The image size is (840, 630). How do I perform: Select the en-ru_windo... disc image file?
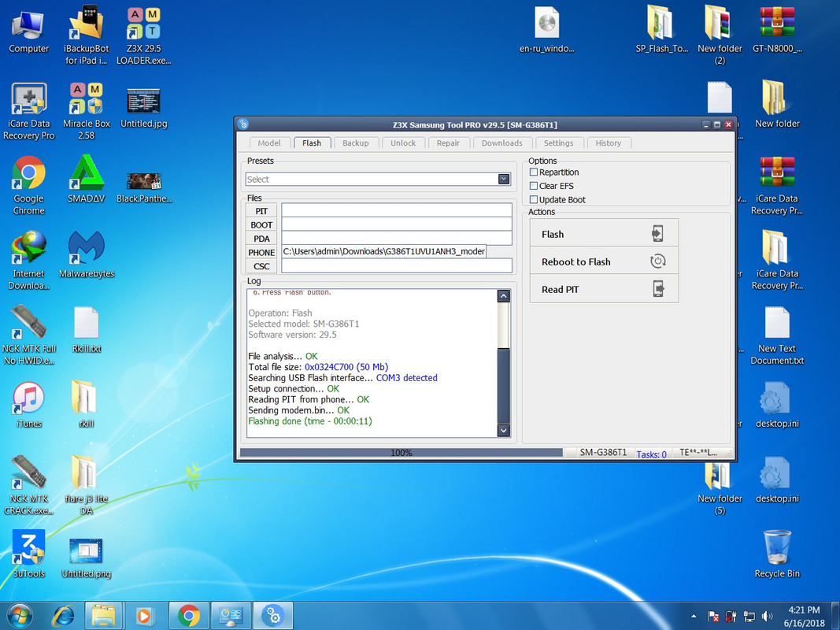click(x=546, y=30)
